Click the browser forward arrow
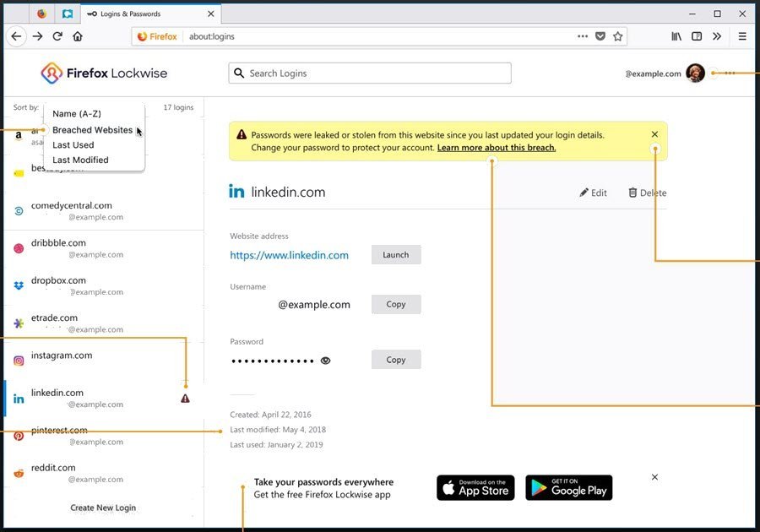Viewport: 760px width, 532px height. pos(37,36)
